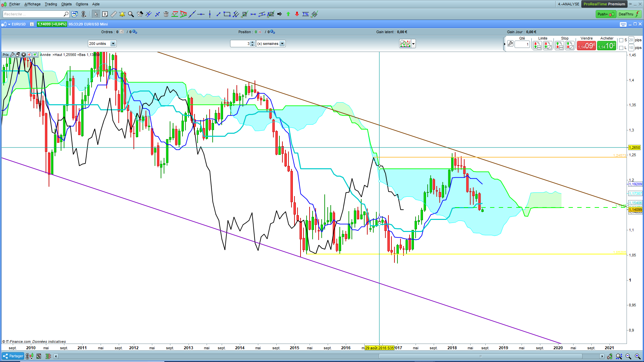Open the 200 unités dropdown
Viewport: 644px width, 362px height.
pos(113,44)
